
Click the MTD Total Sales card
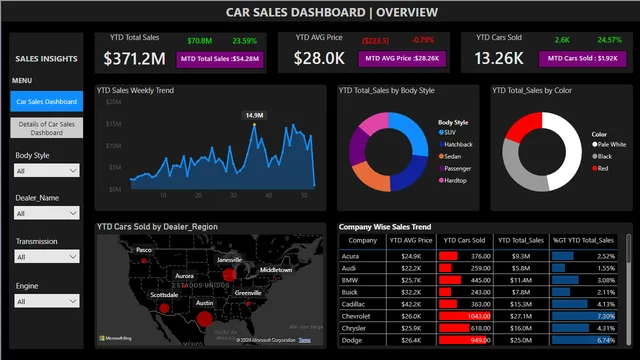coord(220,59)
